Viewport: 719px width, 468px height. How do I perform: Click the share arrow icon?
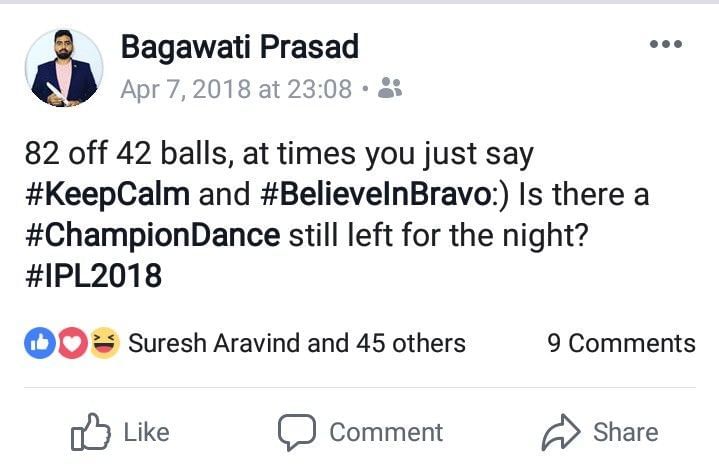click(x=560, y=432)
